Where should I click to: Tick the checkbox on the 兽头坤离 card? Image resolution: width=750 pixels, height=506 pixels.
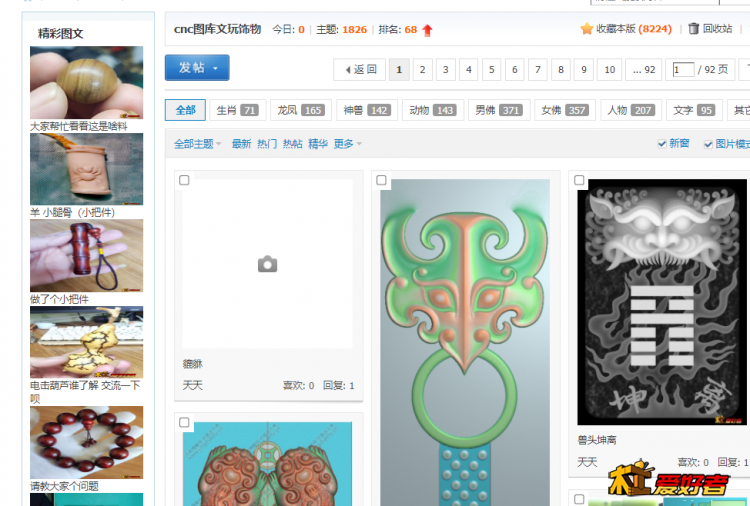pos(579,180)
